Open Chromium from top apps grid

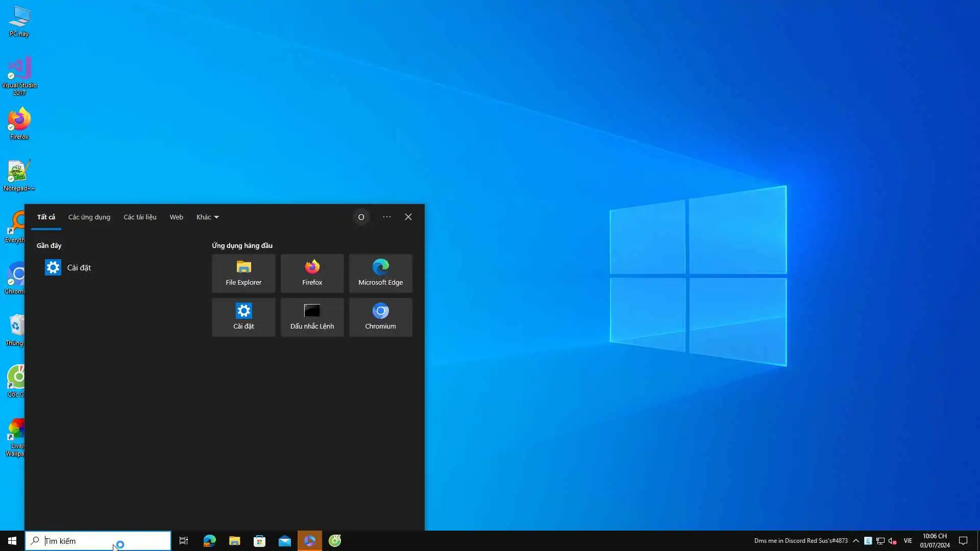click(380, 317)
